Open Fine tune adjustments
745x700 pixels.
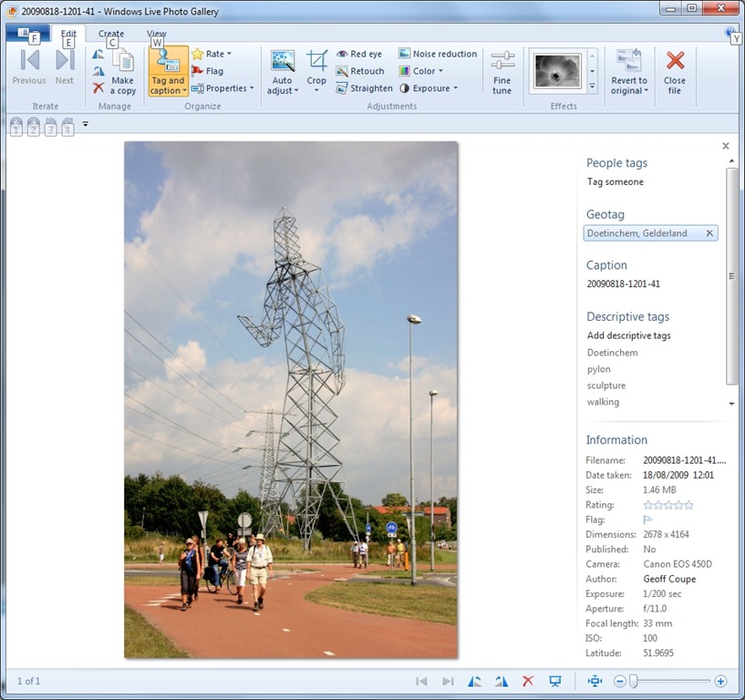pyautogui.click(x=502, y=72)
